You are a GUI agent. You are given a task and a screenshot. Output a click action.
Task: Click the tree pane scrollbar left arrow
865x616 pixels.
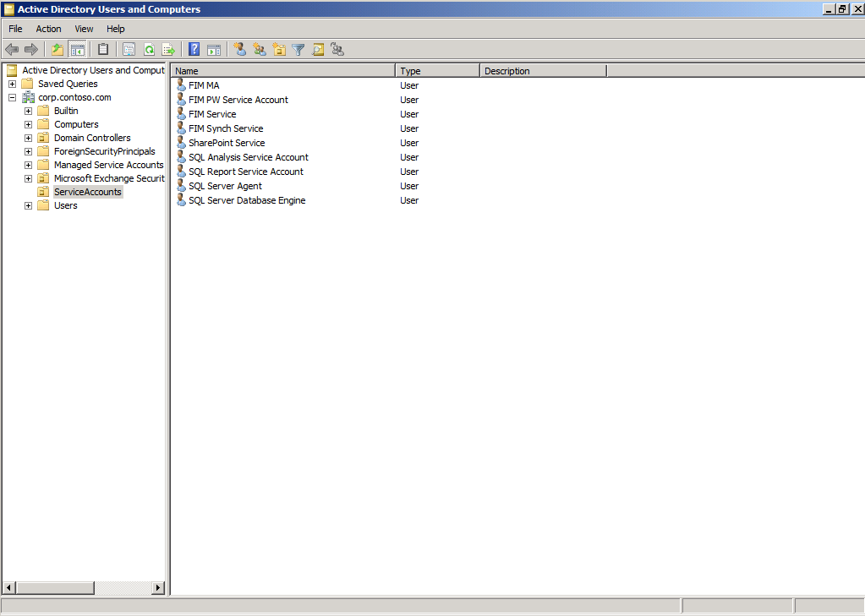tap(8, 588)
